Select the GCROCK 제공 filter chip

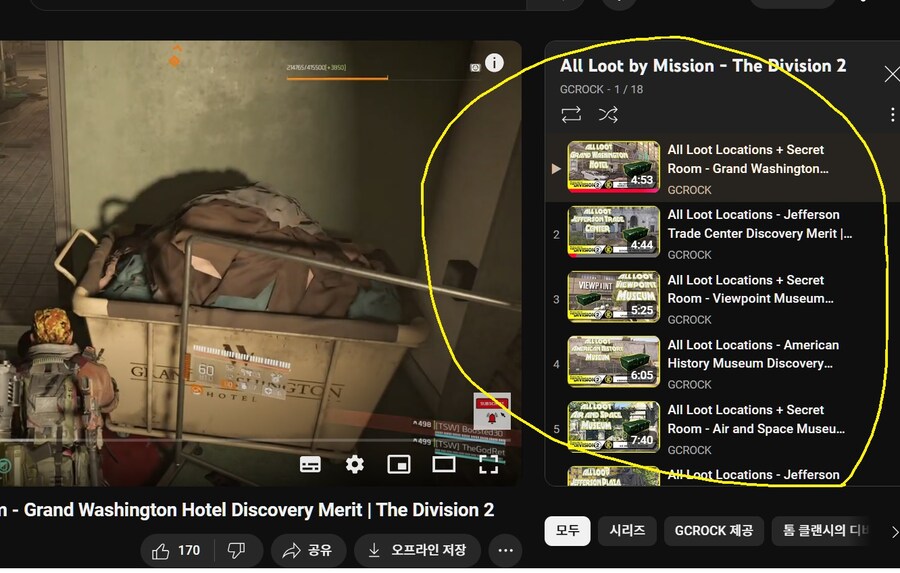713,531
